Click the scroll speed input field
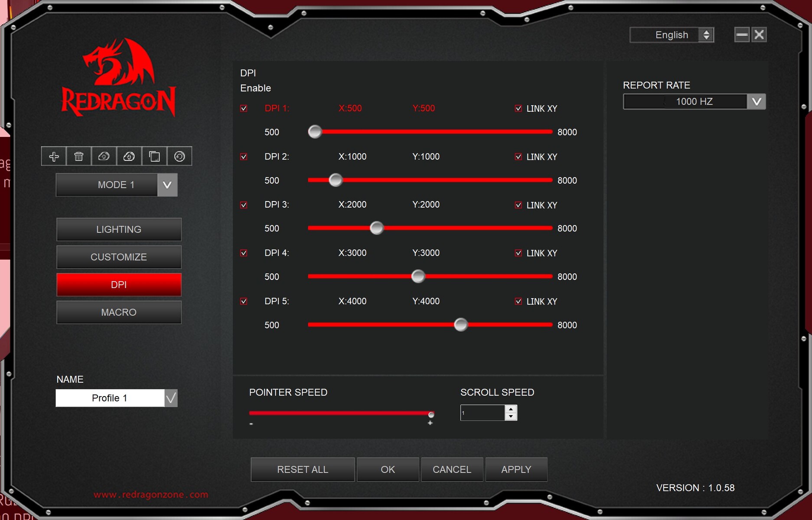 coord(483,413)
